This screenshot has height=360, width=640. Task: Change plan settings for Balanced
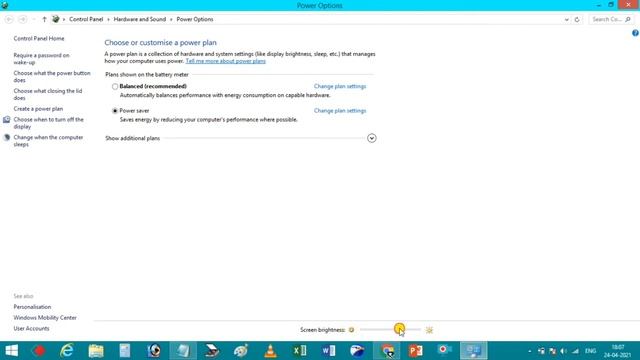point(340,86)
